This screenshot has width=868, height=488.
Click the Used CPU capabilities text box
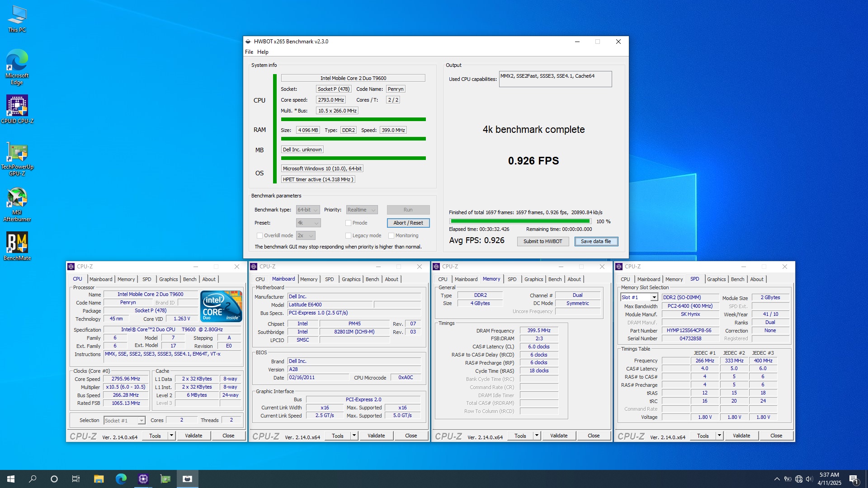tap(555, 79)
